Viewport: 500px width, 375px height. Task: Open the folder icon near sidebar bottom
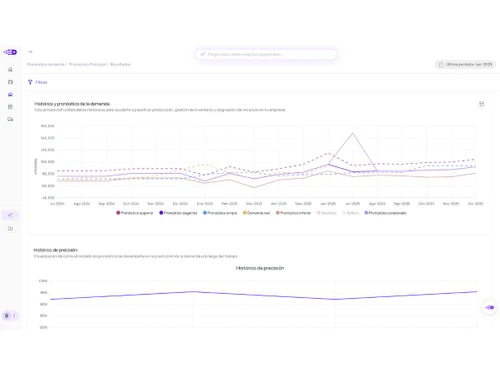click(10, 229)
